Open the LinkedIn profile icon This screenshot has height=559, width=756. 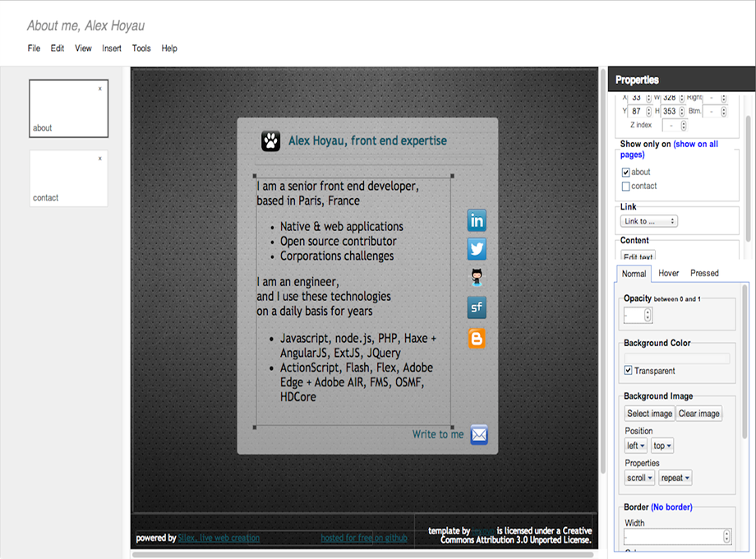[x=477, y=220]
